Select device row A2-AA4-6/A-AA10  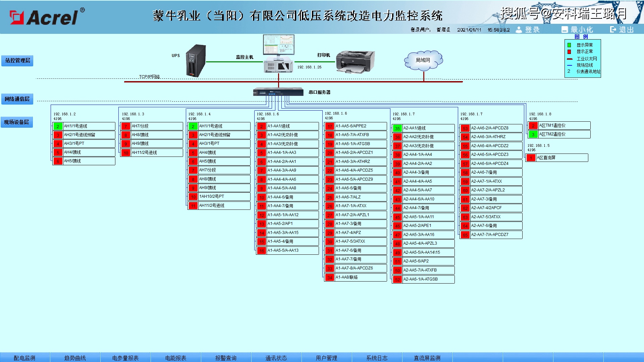[424, 199]
